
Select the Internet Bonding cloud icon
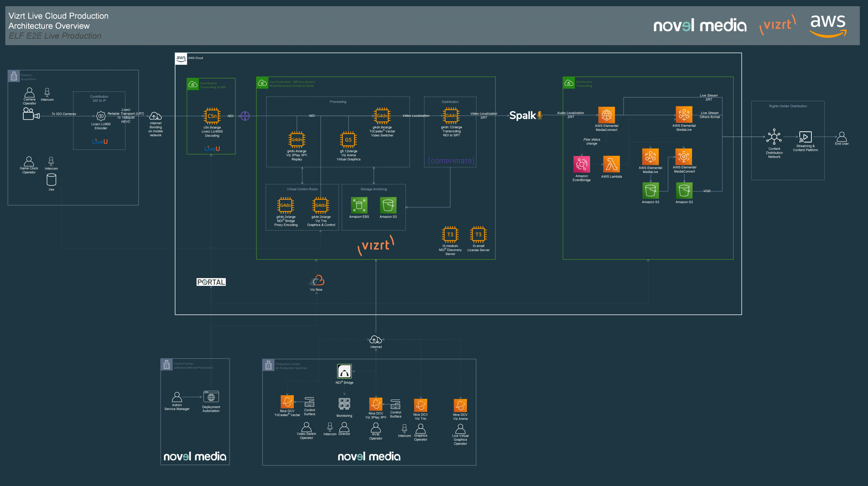coord(155,116)
